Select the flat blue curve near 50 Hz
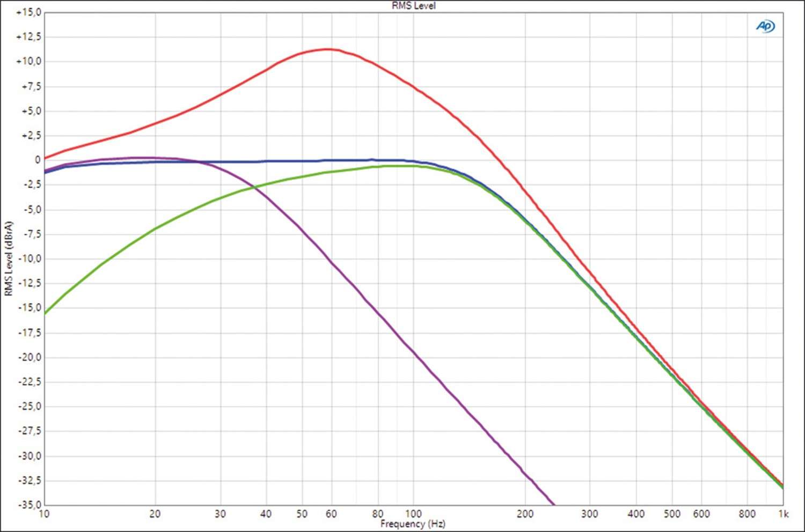 tap(302, 161)
